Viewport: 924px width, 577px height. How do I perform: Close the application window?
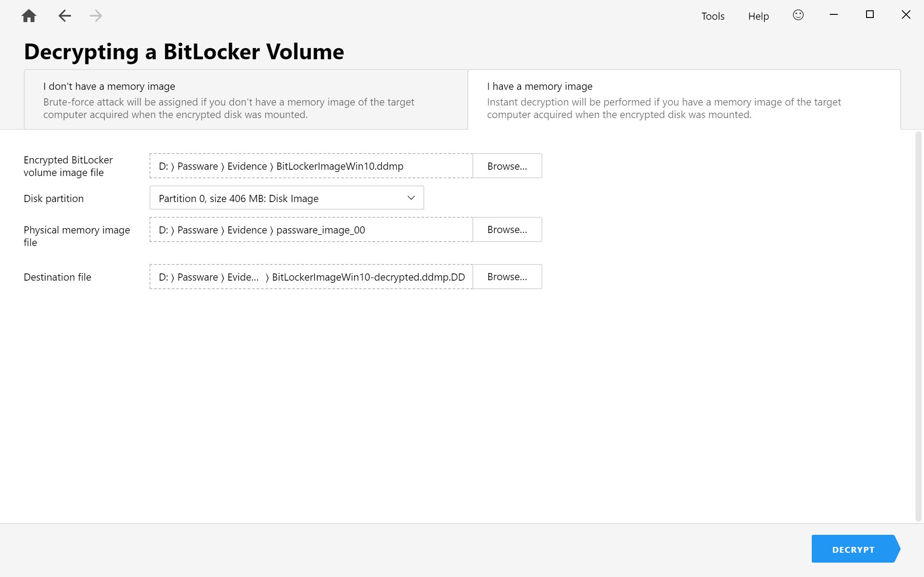[x=906, y=15]
